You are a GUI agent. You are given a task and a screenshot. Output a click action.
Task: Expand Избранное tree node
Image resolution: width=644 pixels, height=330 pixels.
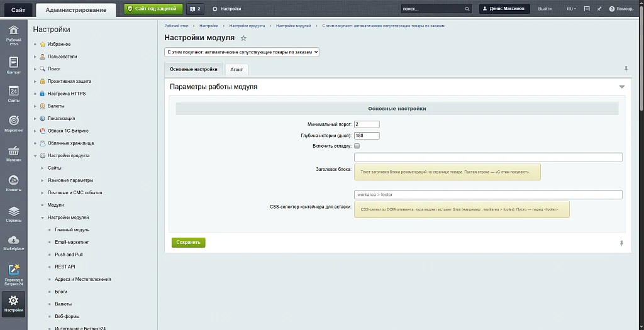[x=35, y=45]
